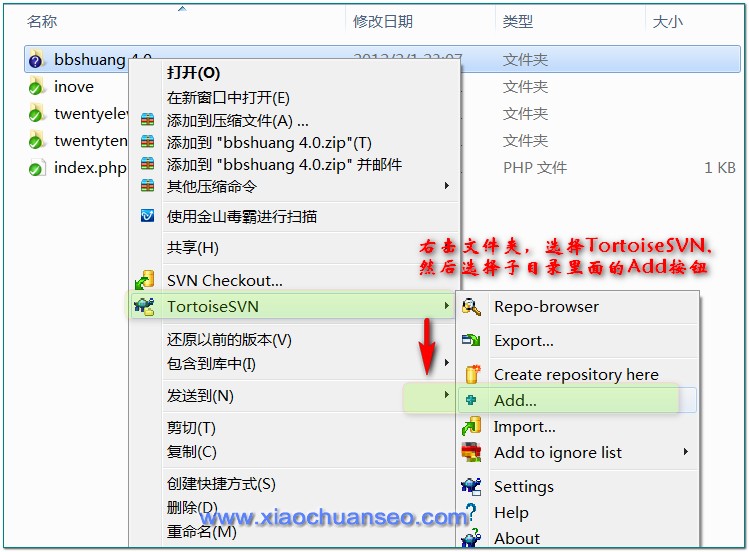The image size is (749, 552).
Task: Click the index.php file icon
Action: (36, 168)
